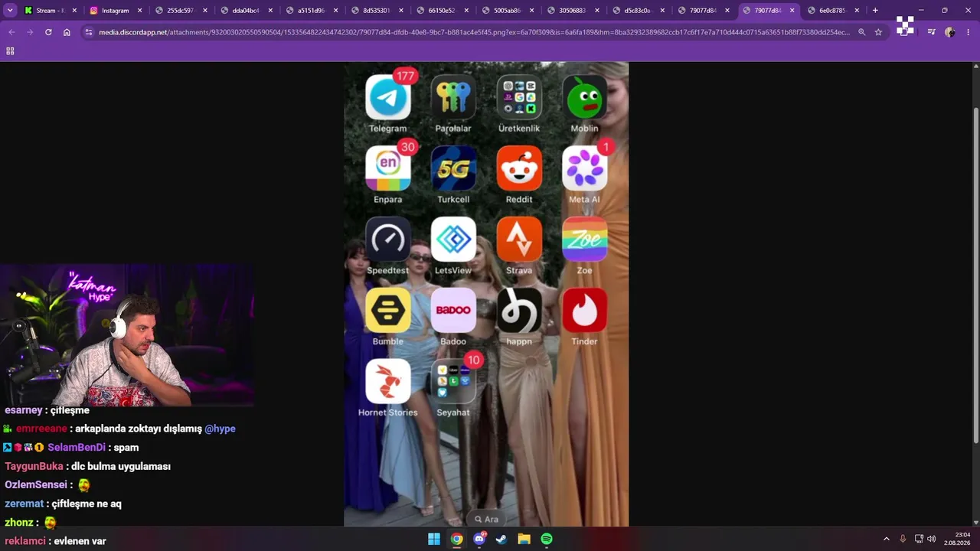Open the Strava app icon

tap(519, 240)
